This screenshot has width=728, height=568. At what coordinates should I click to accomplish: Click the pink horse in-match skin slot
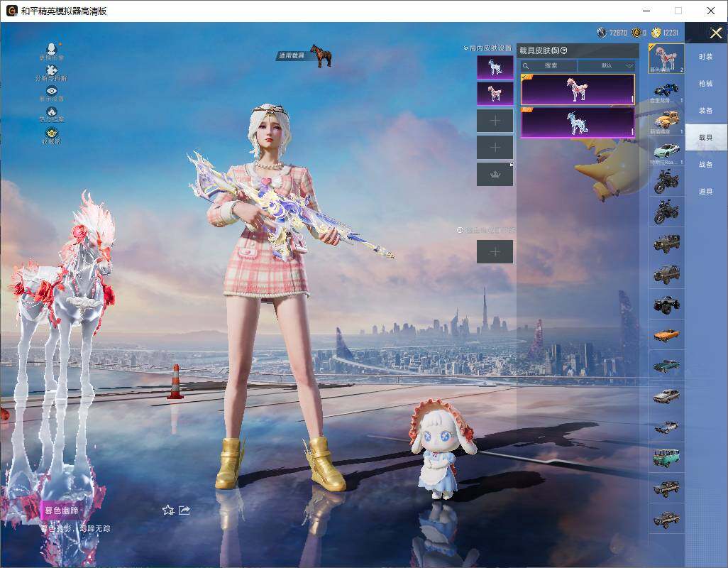pos(495,93)
